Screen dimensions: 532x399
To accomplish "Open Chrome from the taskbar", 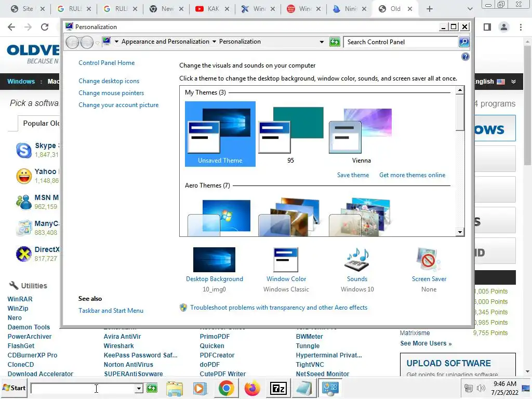I will (x=226, y=388).
